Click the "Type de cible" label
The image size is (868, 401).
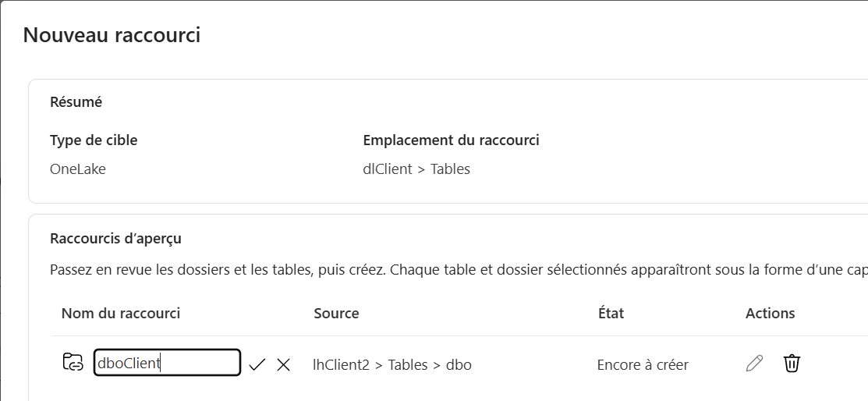tap(94, 140)
